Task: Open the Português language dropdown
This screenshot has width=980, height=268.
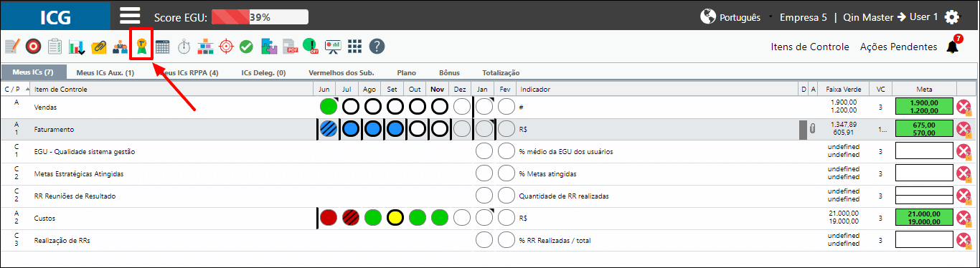Action: [740, 17]
